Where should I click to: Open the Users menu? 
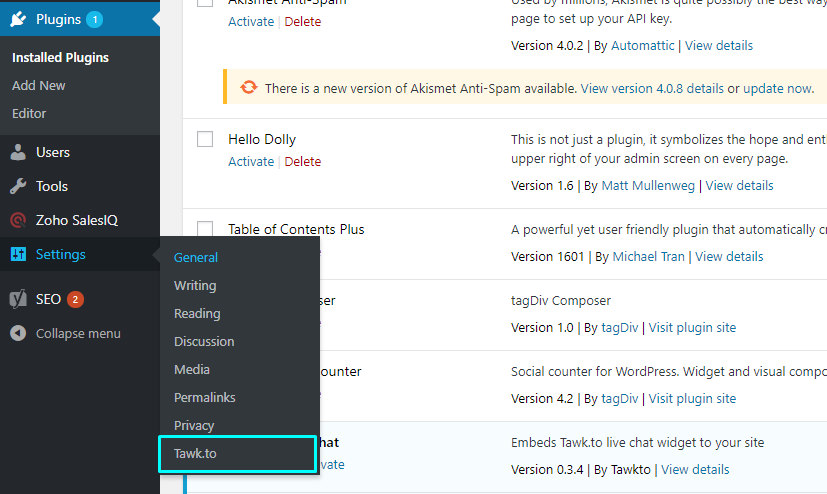pyautogui.click(x=80, y=152)
